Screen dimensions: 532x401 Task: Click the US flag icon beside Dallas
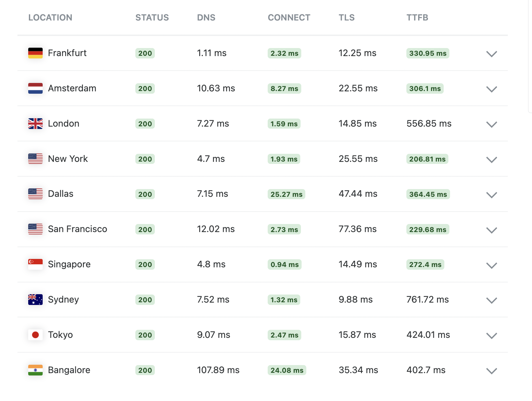point(35,194)
